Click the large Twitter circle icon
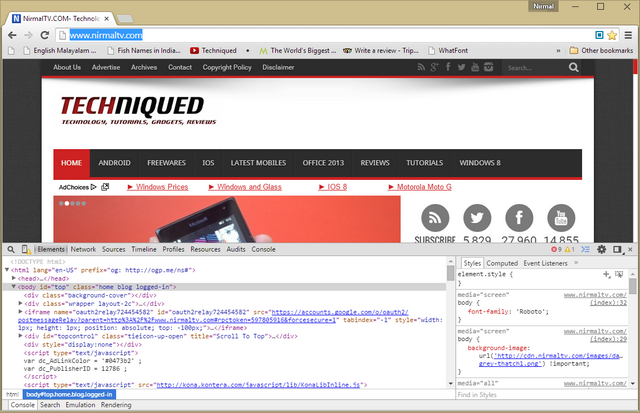This screenshot has width=640, height=413. coord(477,218)
